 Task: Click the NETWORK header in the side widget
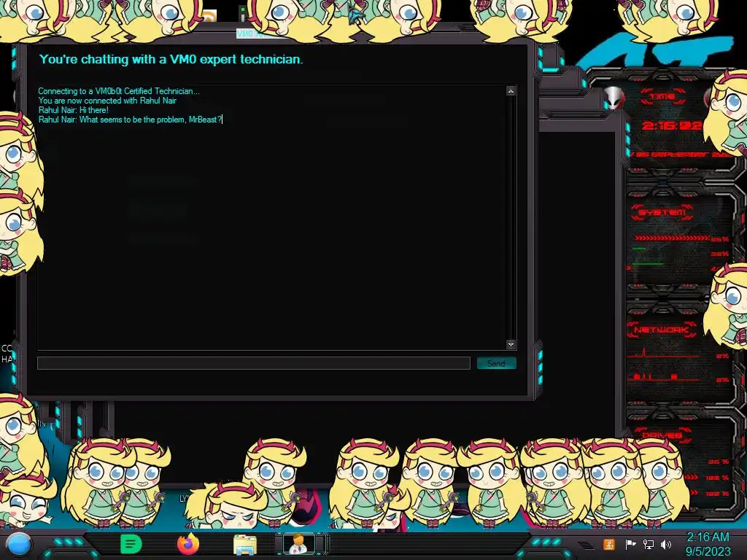tap(661, 330)
